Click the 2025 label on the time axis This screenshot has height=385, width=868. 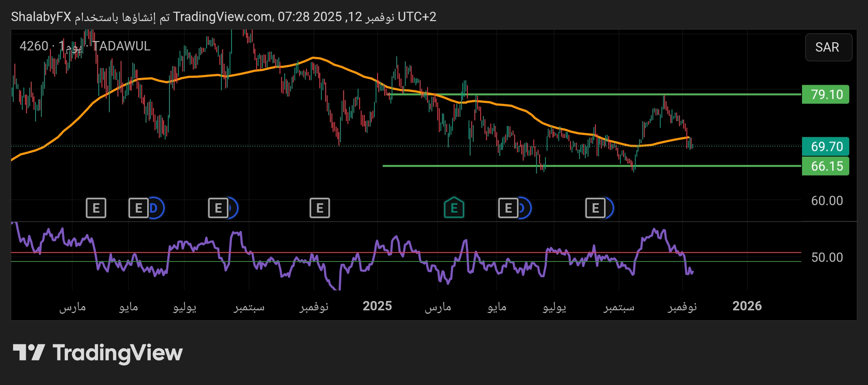pos(377,306)
